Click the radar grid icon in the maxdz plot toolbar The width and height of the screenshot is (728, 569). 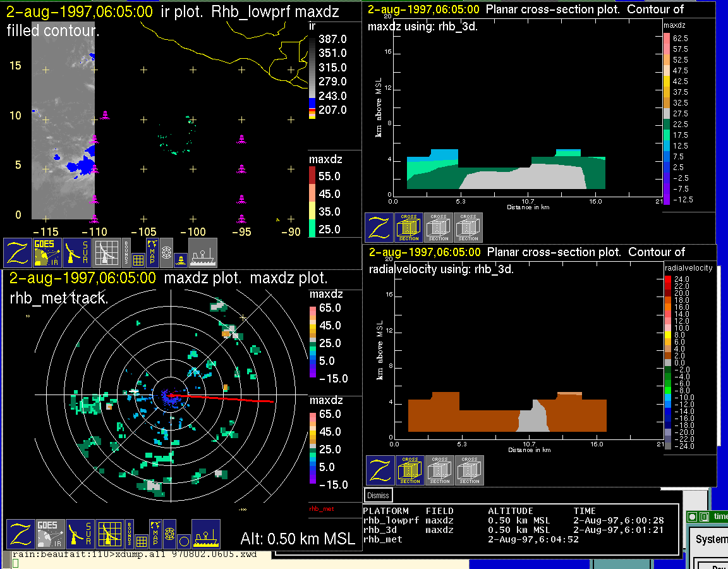tap(108, 534)
